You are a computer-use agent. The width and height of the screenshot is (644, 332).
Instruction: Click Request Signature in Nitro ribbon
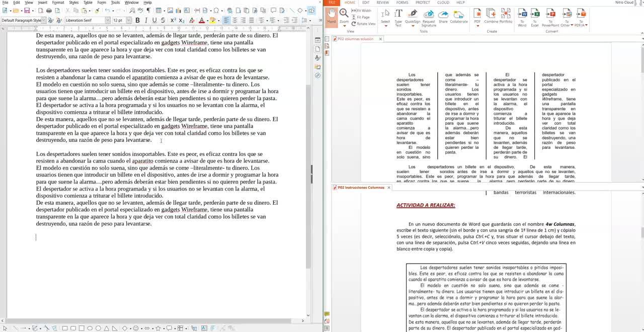[x=429, y=18]
